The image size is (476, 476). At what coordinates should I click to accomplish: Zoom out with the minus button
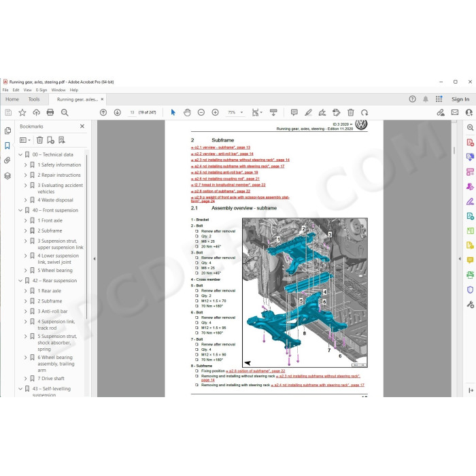(x=201, y=113)
